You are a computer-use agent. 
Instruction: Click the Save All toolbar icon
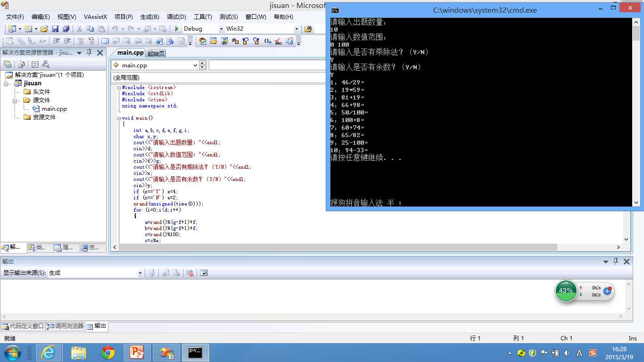pos(66,29)
